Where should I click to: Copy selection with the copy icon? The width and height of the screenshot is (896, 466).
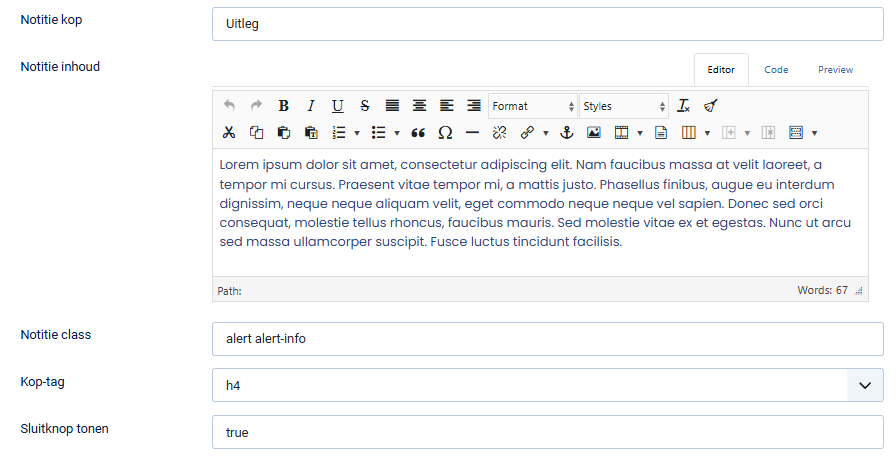(x=256, y=132)
